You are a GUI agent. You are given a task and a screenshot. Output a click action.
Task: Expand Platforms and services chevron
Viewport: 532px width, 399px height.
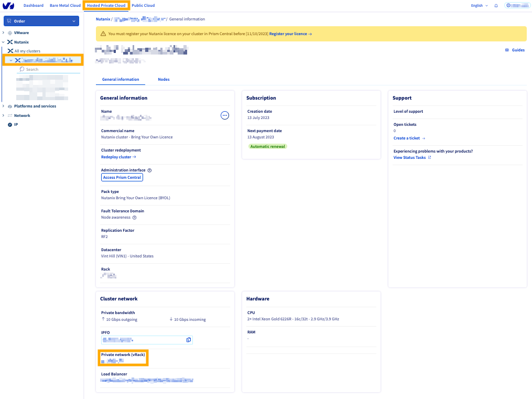(x=3, y=106)
